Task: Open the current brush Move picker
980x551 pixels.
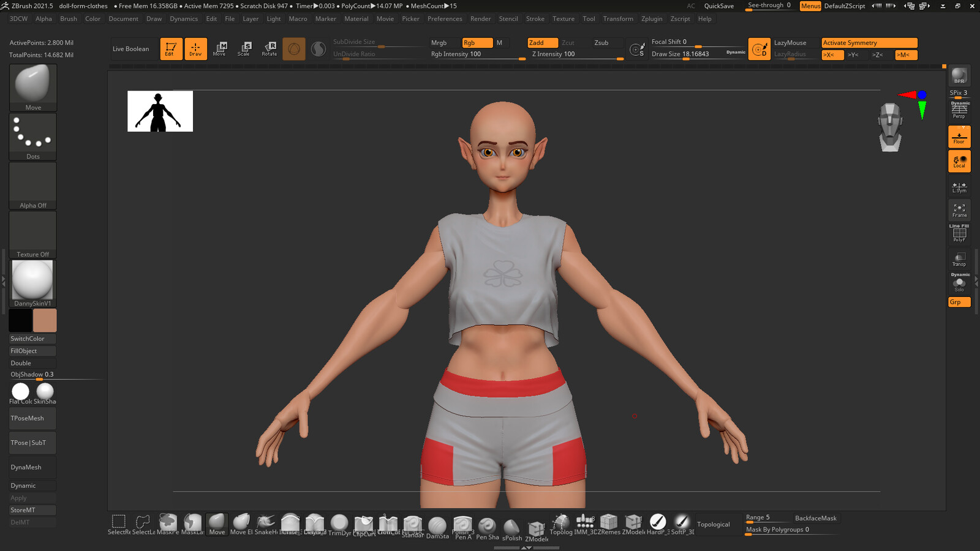Action: (33, 88)
